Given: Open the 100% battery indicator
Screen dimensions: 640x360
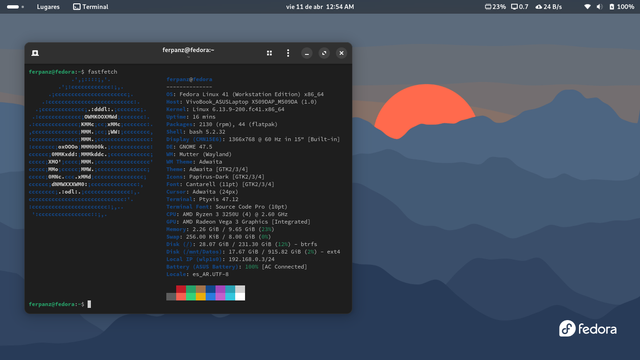Looking at the screenshot, I should pos(622,7).
